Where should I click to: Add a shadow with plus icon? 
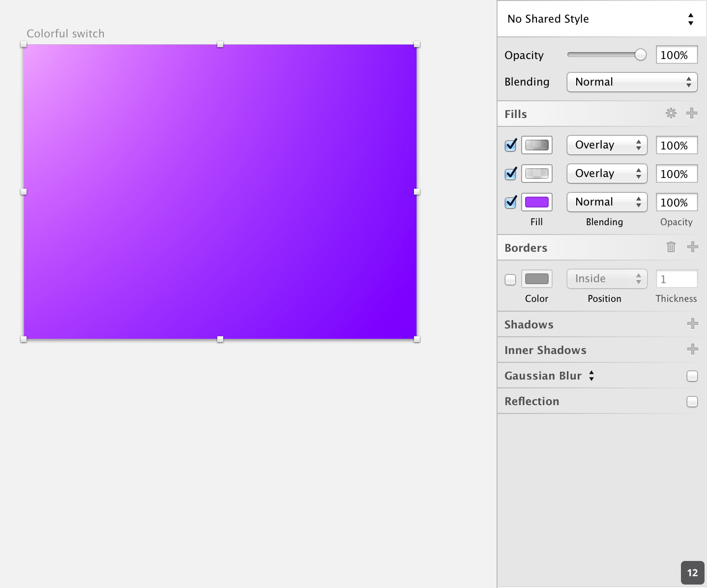(x=692, y=323)
